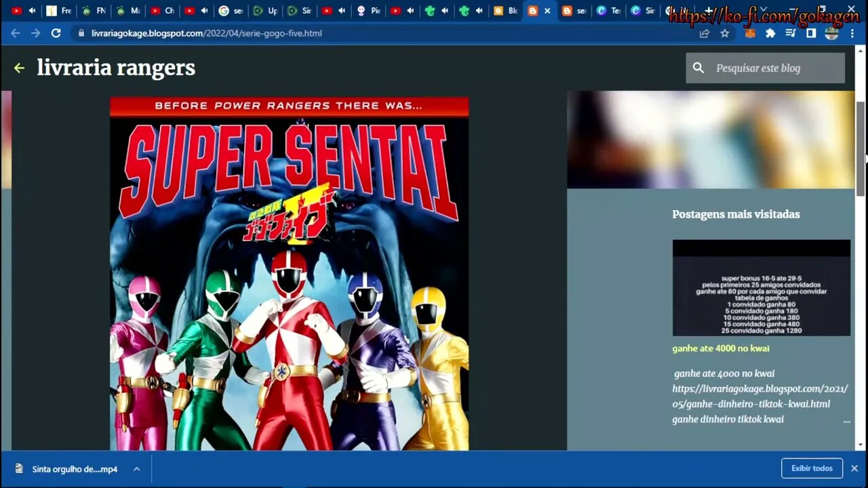This screenshot has height=488, width=868.
Task: Expand the post snippet with the ellipsis
Action: click(846, 420)
